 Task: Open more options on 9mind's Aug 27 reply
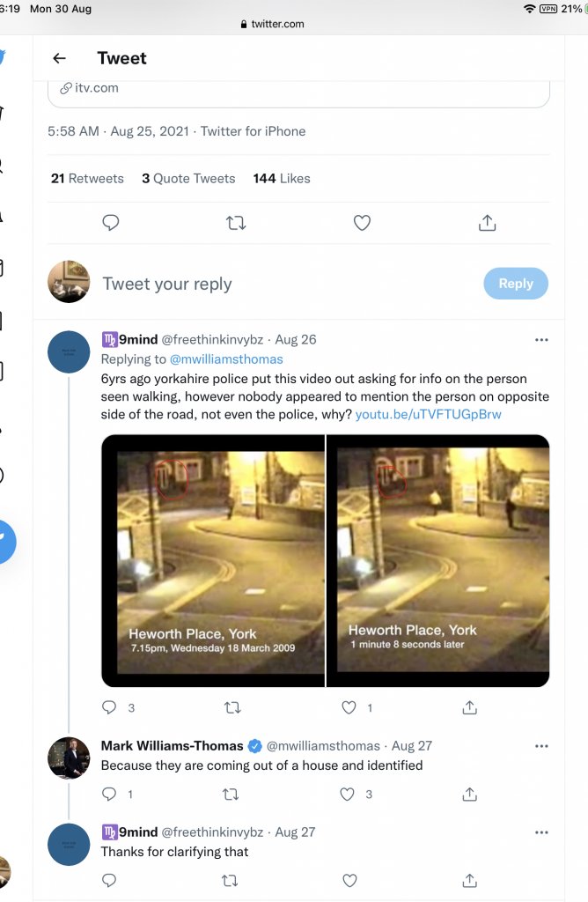[541, 832]
